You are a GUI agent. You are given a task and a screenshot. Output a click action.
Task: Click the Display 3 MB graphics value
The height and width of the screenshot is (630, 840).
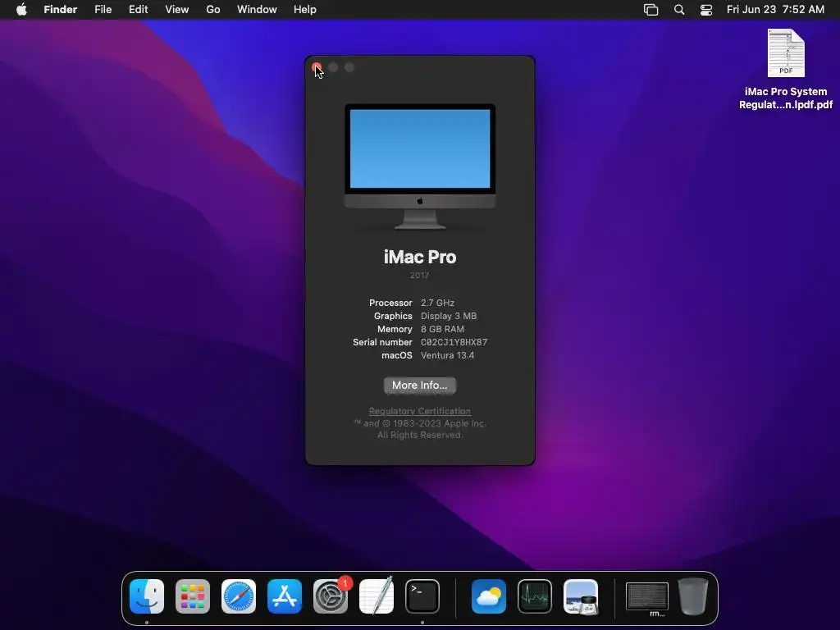(x=449, y=316)
